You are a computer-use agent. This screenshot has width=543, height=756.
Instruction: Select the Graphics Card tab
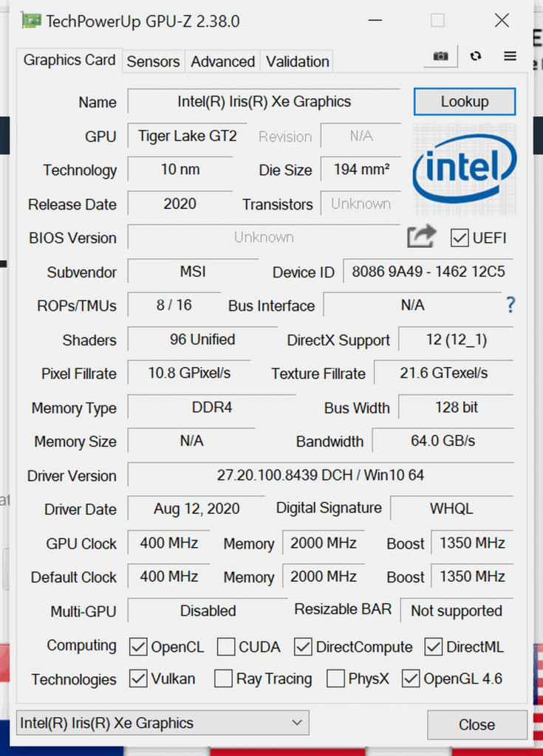click(69, 61)
